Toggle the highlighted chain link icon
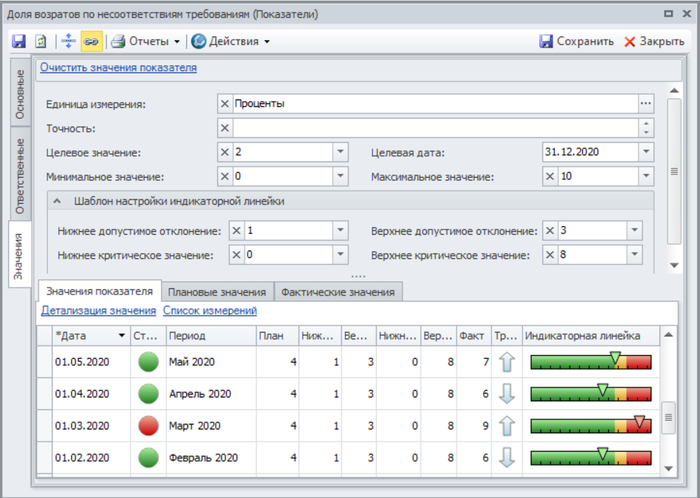Viewport: 700px width, 498px height. [x=91, y=42]
